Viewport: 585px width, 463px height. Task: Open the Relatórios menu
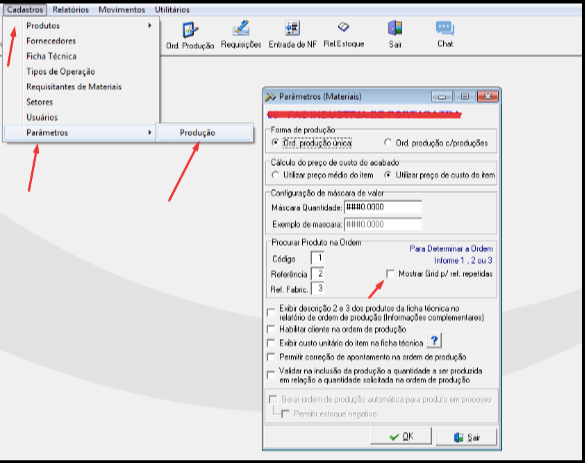(x=71, y=10)
